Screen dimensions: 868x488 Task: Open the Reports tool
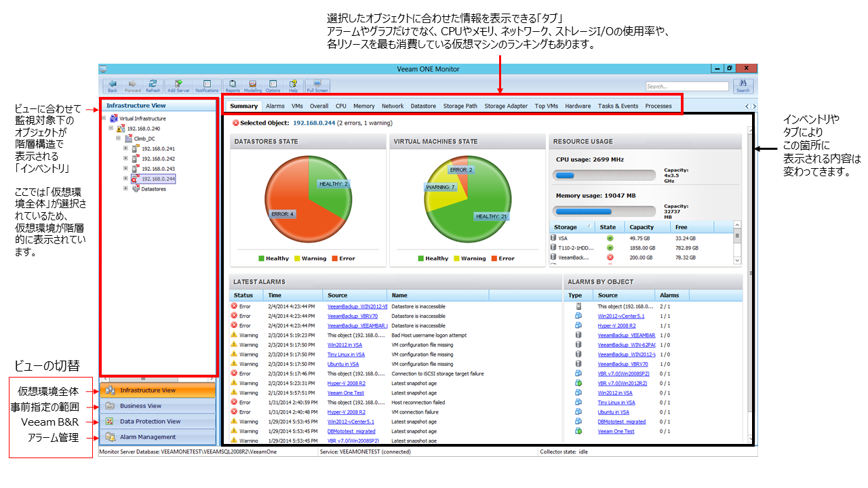pos(233,85)
